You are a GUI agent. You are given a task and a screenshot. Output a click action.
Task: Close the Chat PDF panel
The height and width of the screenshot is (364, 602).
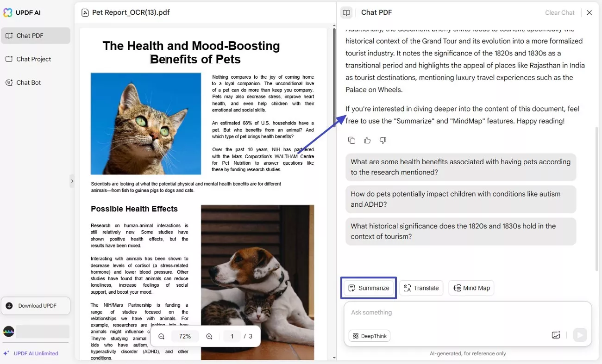click(x=589, y=12)
